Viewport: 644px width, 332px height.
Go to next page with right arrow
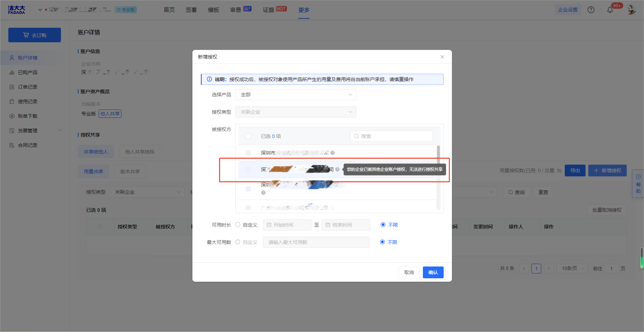click(549, 269)
